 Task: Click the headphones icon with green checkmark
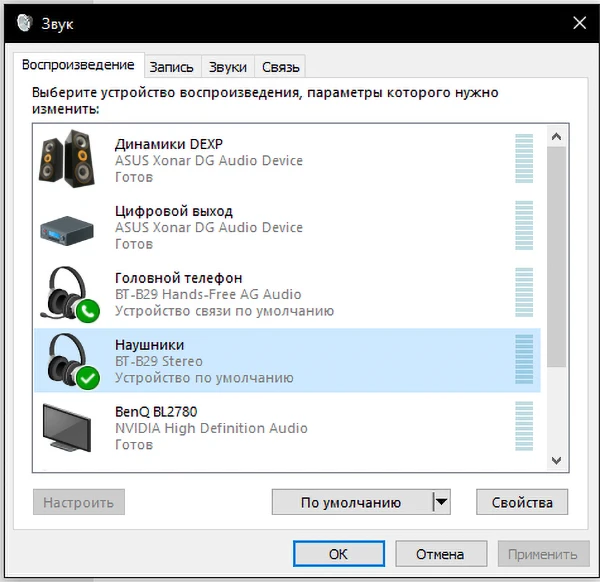click(x=73, y=361)
